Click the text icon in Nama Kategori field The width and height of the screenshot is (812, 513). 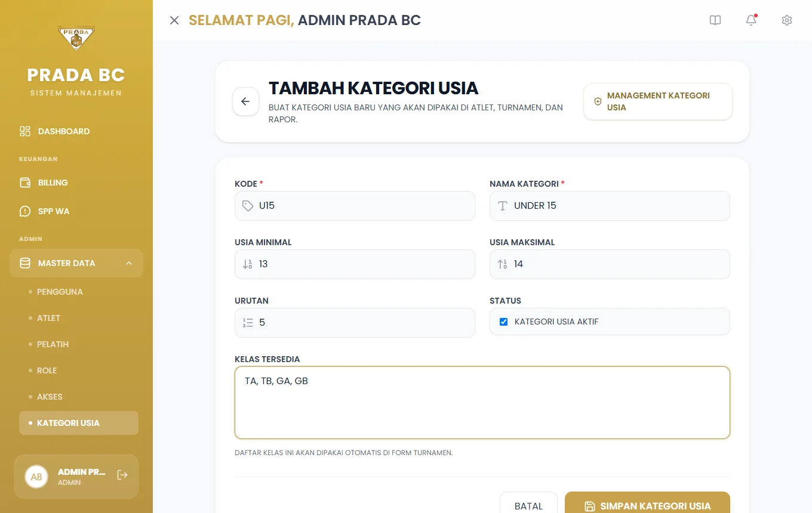(x=503, y=206)
